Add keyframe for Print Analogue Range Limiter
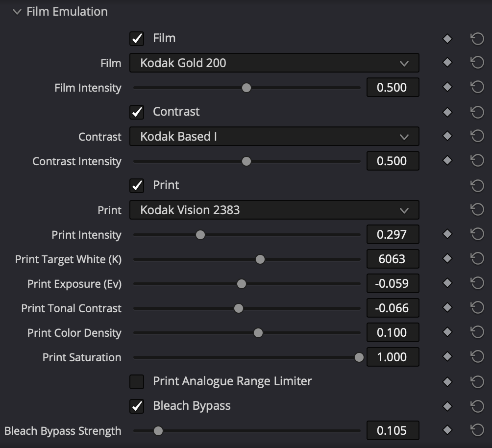 (x=447, y=382)
